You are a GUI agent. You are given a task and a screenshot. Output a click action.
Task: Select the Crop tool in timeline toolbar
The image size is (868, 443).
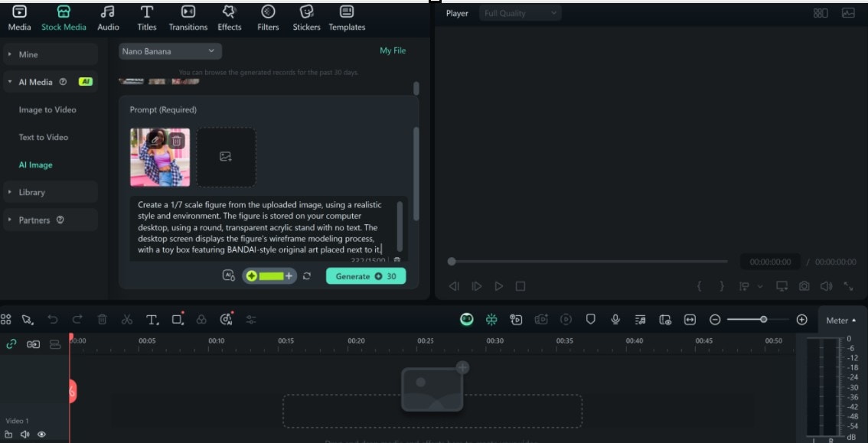click(177, 319)
